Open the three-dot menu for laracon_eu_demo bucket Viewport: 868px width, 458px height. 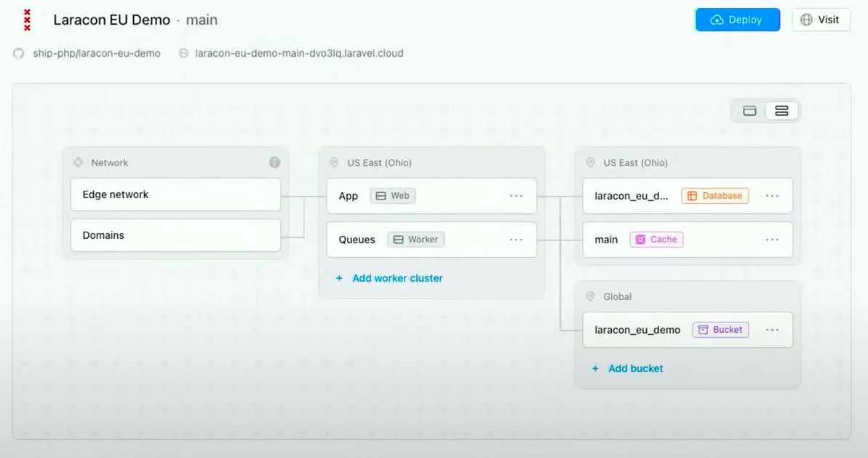(772, 330)
